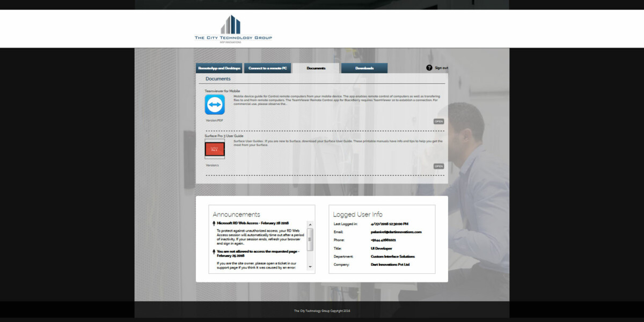Switch to the Documents tab
644x322 pixels.
click(x=316, y=68)
